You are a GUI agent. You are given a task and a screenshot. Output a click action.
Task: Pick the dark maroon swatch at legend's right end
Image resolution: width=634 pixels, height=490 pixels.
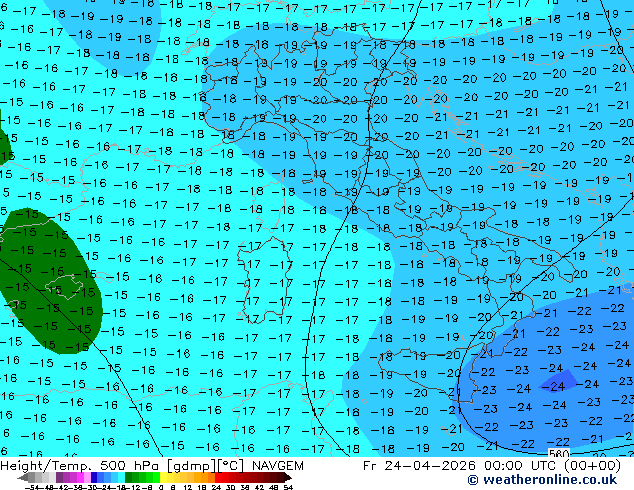(281, 477)
